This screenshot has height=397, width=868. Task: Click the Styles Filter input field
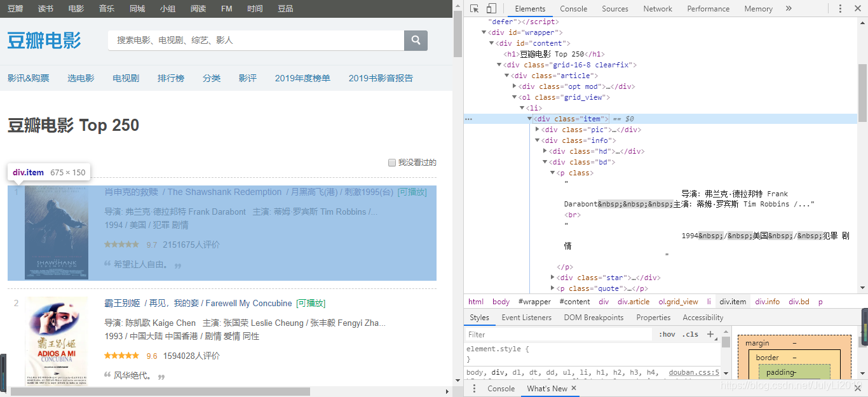[558, 334]
